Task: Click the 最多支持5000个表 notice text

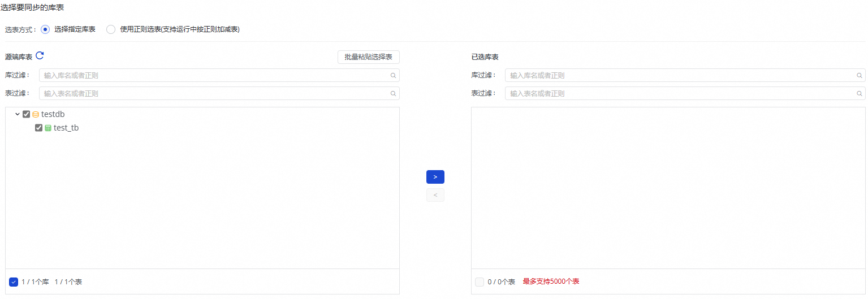Action: click(551, 281)
